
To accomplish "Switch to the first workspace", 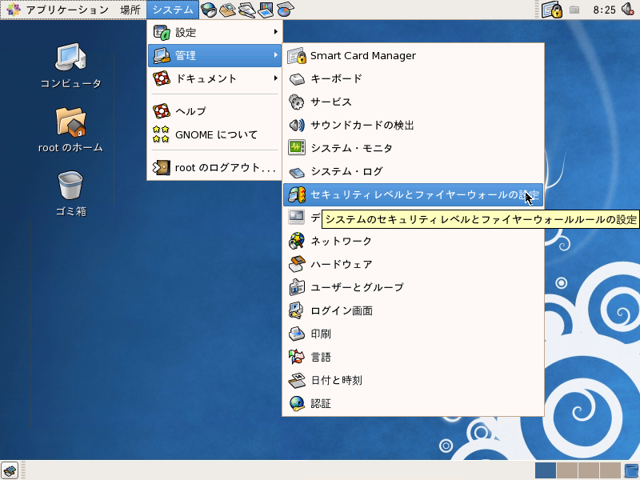I will pyautogui.click(x=545, y=471).
